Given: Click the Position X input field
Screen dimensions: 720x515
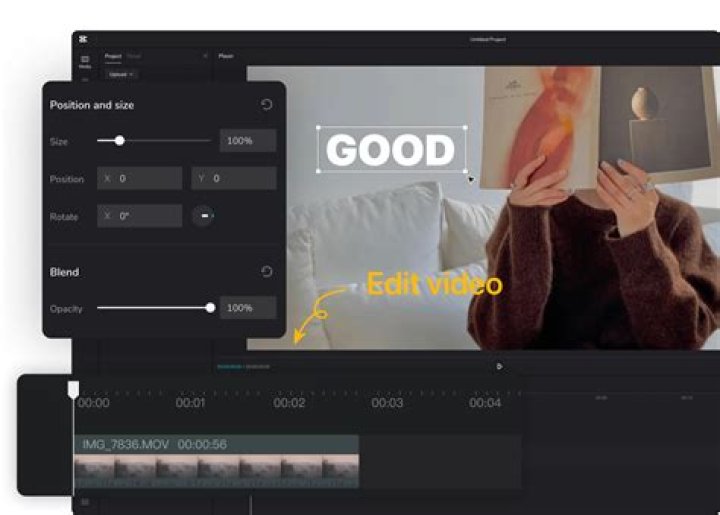Looking at the screenshot, I should (x=140, y=179).
